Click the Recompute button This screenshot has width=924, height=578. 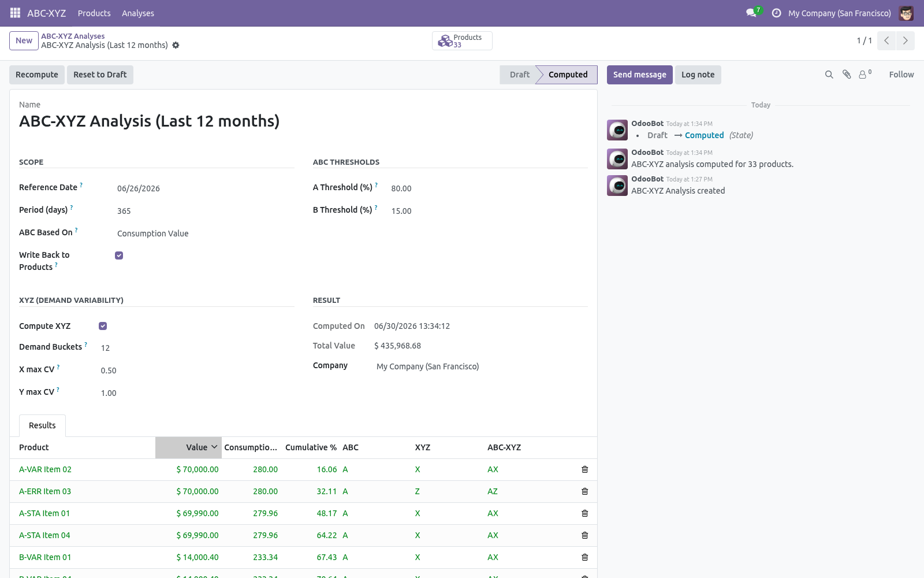(37, 75)
